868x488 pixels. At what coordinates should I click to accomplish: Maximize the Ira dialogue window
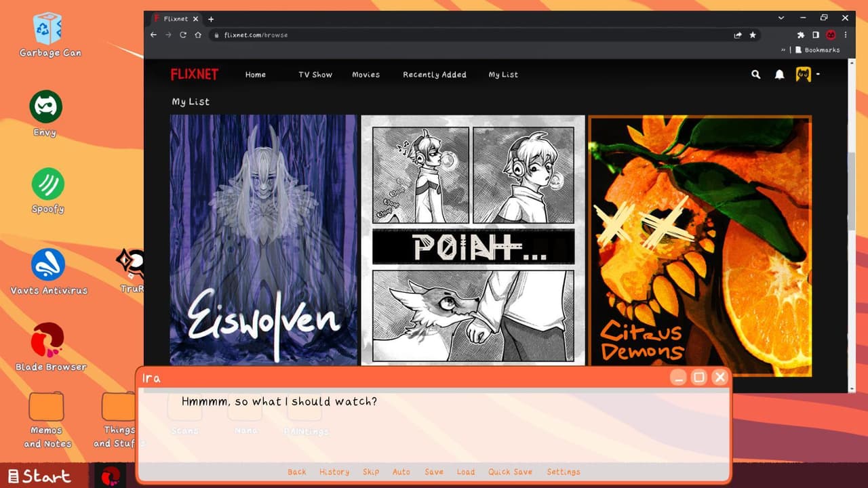pyautogui.click(x=699, y=378)
